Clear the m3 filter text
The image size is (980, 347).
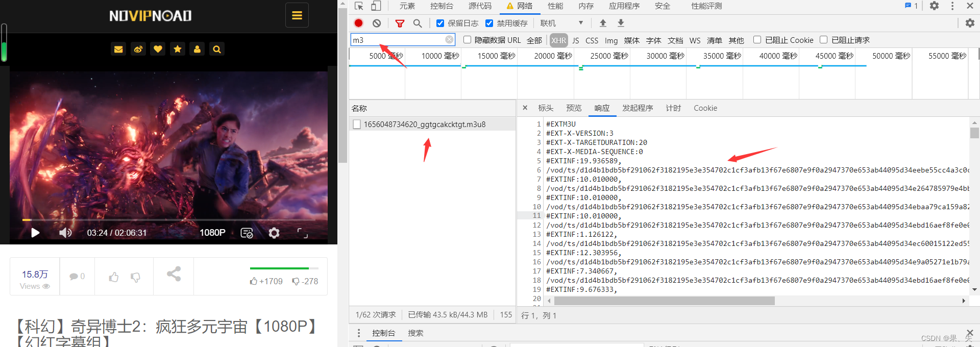coord(449,40)
